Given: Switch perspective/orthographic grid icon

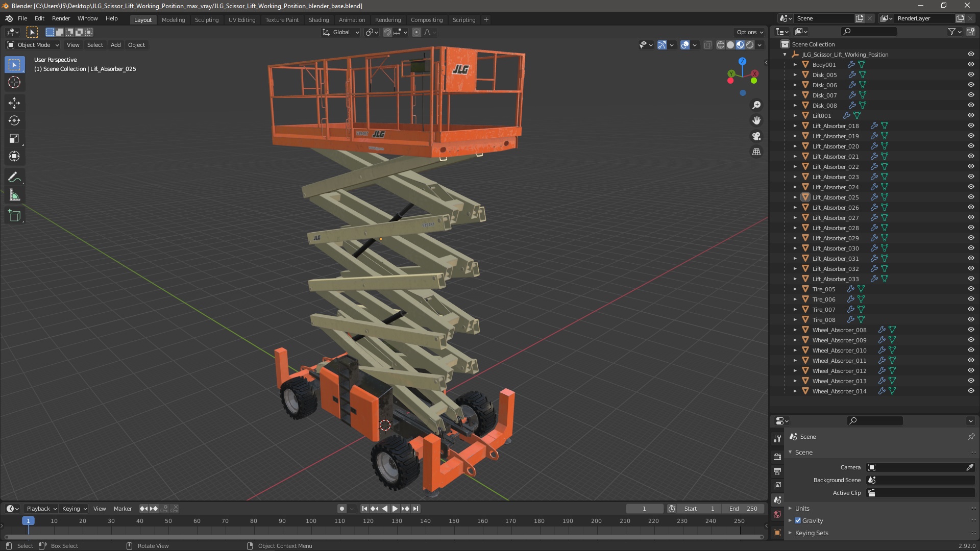Looking at the screenshot, I should (756, 152).
